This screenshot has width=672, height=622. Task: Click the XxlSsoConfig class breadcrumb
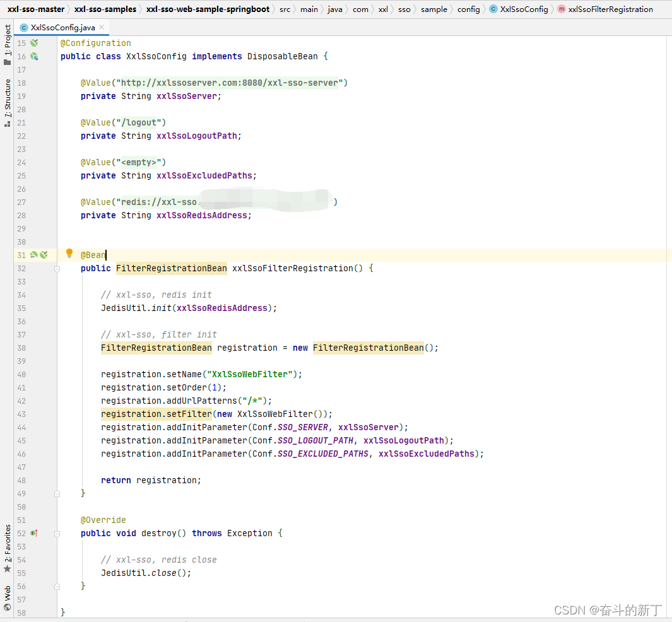pyautogui.click(x=519, y=9)
